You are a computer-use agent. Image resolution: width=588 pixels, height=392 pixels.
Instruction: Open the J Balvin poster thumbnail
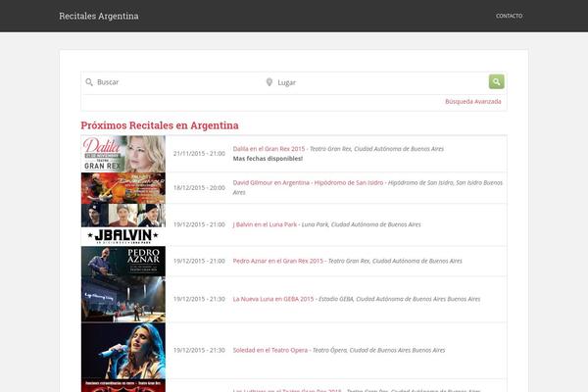tap(123, 224)
